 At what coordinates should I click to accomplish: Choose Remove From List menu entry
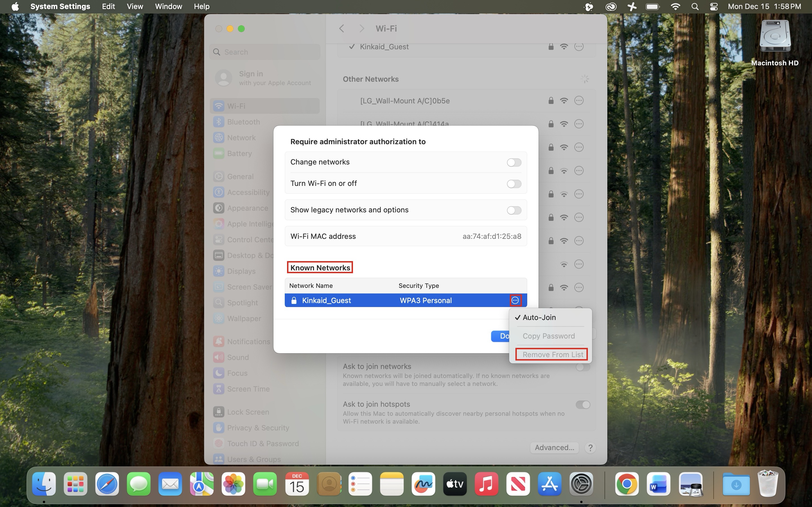[x=552, y=354]
